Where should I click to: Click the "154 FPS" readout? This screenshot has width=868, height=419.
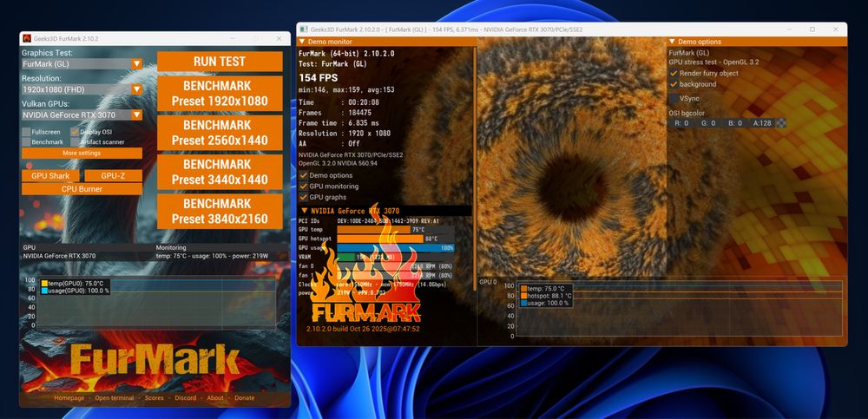click(318, 78)
